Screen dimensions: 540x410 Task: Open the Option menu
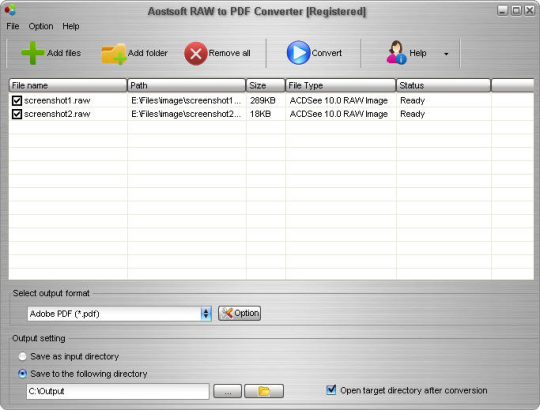pos(41,26)
